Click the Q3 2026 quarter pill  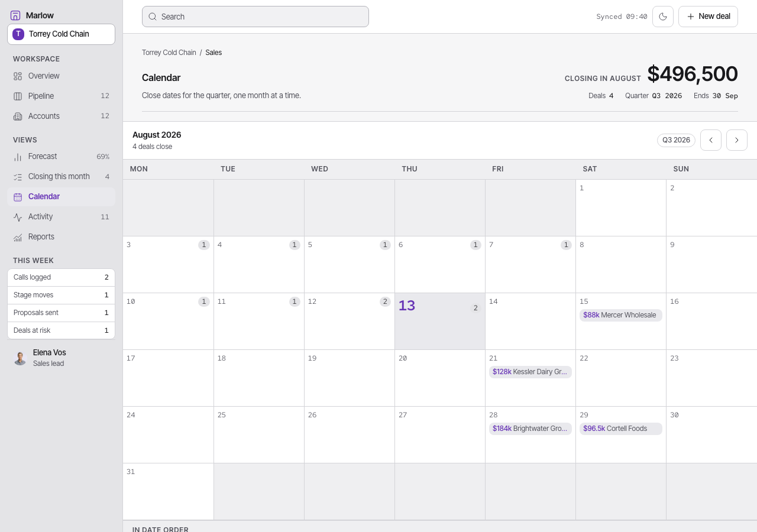(x=676, y=140)
